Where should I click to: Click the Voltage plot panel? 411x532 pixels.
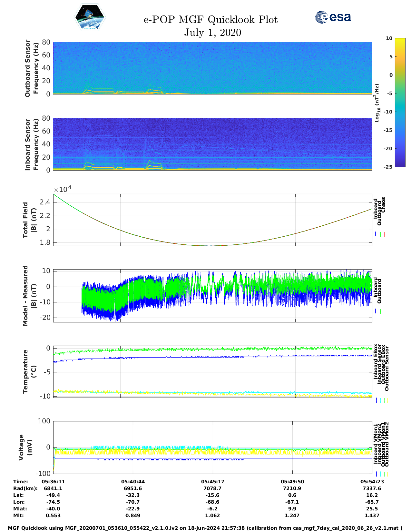tap(212, 447)
